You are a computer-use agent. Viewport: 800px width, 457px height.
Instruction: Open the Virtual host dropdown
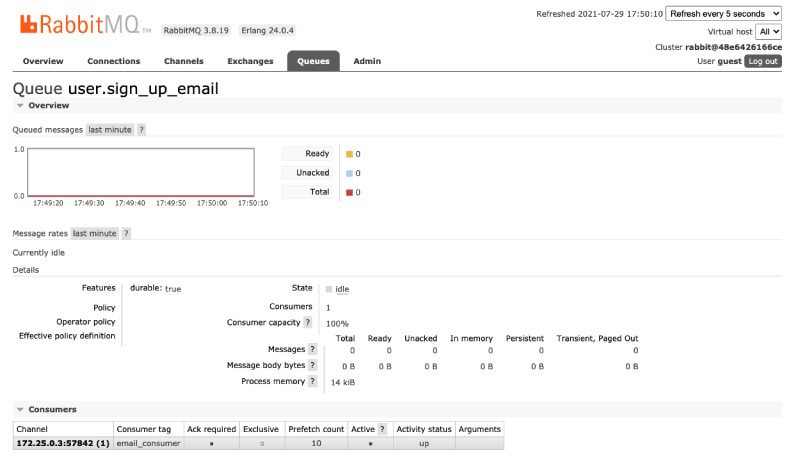768,32
